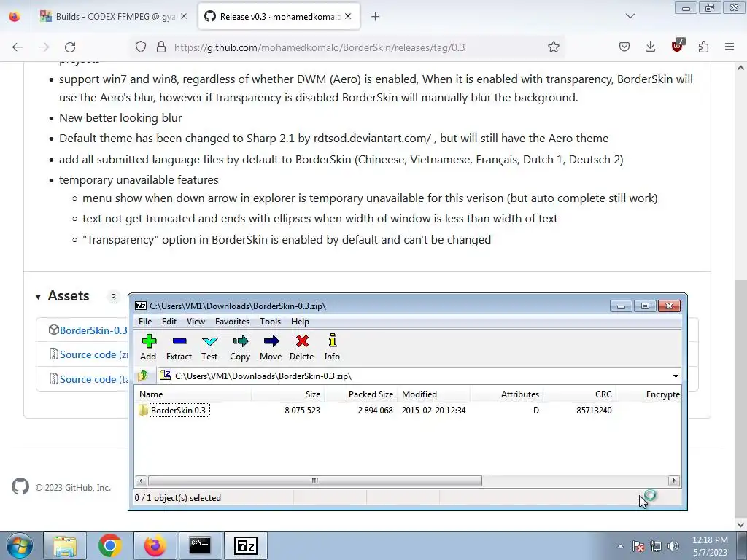Choose the Move toolbar icon in 7-Zip
747x560 pixels.
tap(271, 347)
